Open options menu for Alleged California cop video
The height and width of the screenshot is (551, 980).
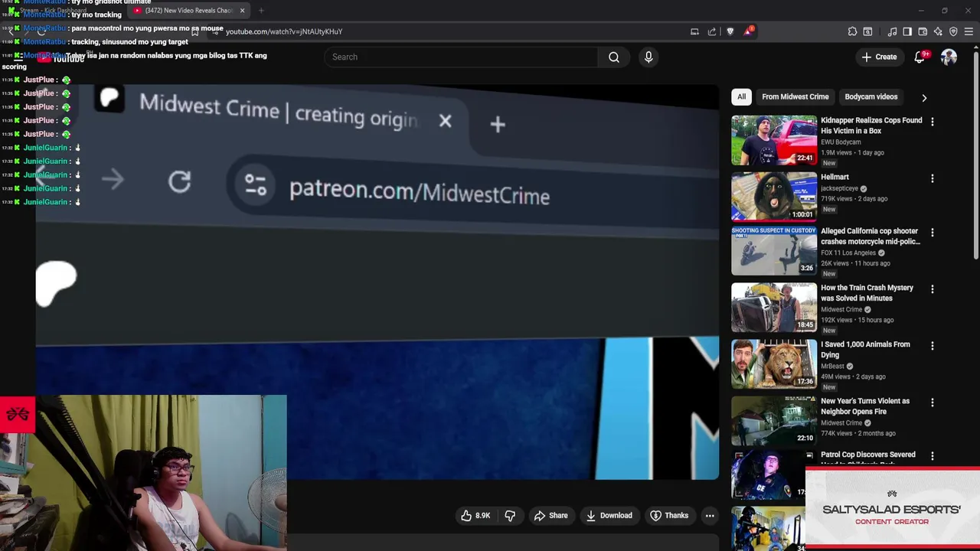point(932,232)
